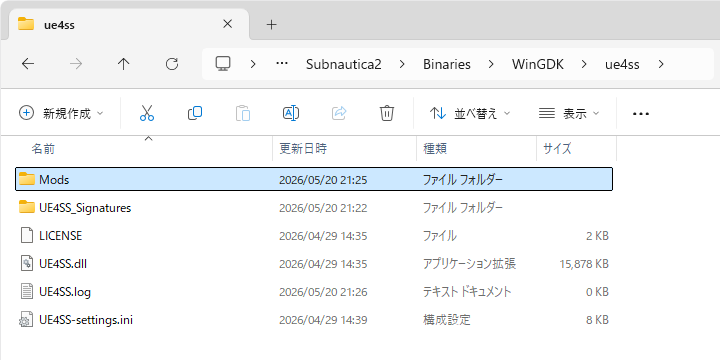Refresh the current folder view

(172, 64)
